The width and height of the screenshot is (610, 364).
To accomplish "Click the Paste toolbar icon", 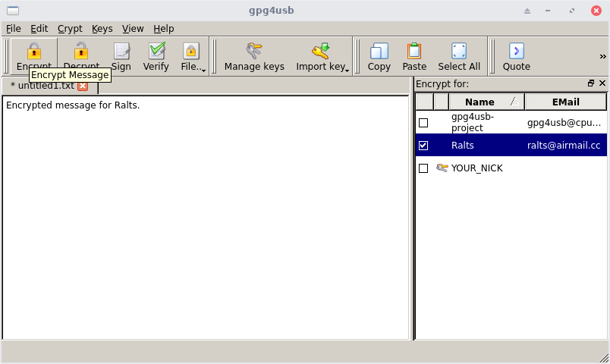I will coord(414,51).
